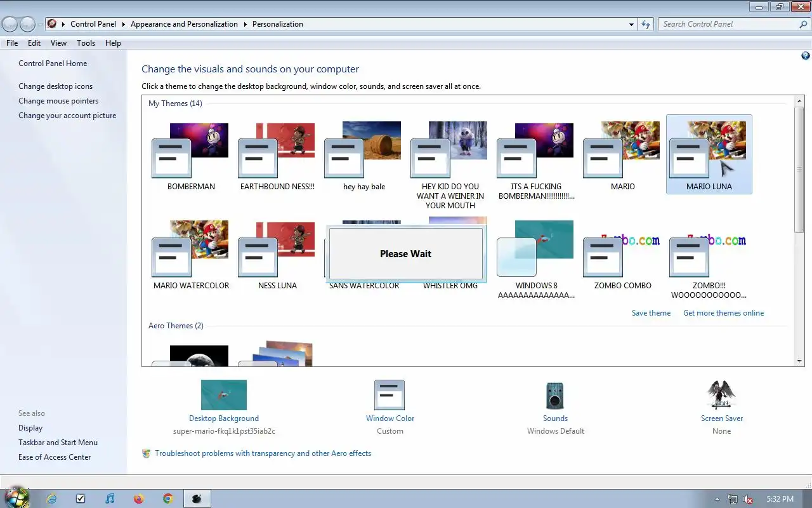Screen dimensions: 812x508
Task: Click theme list scrollbar down arrow
Action: (x=799, y=361)
